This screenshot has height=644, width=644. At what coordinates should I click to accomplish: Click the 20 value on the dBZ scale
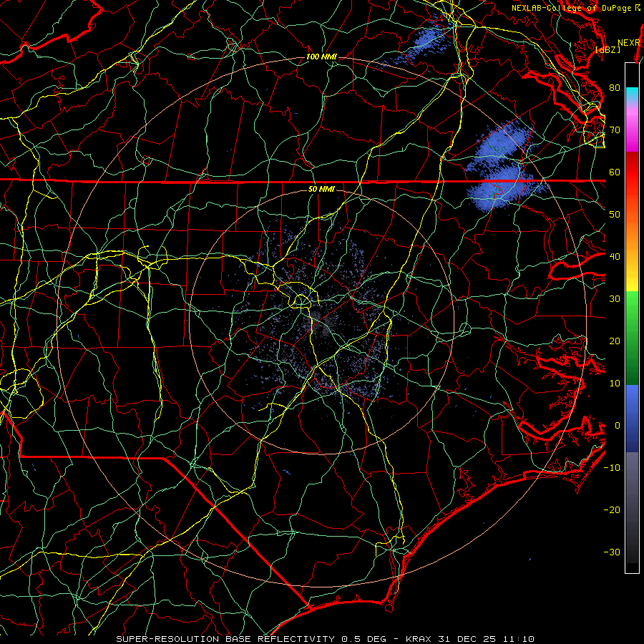[615, 341]
